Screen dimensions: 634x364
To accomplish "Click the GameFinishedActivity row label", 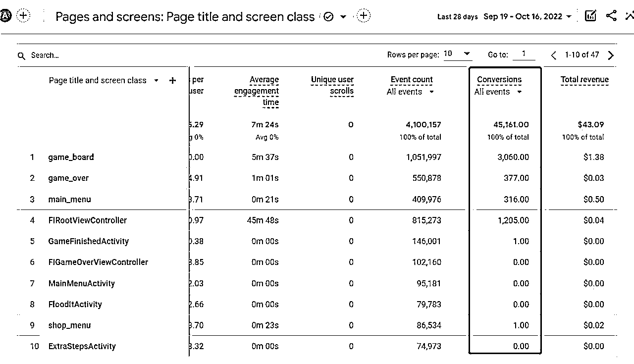I will pyautogui.click(x=88, y=242).
